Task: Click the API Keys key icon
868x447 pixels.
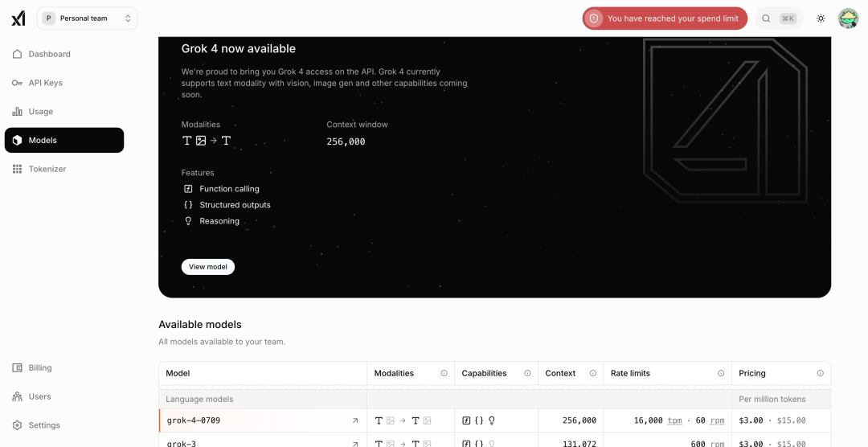Action: [17, 83]
